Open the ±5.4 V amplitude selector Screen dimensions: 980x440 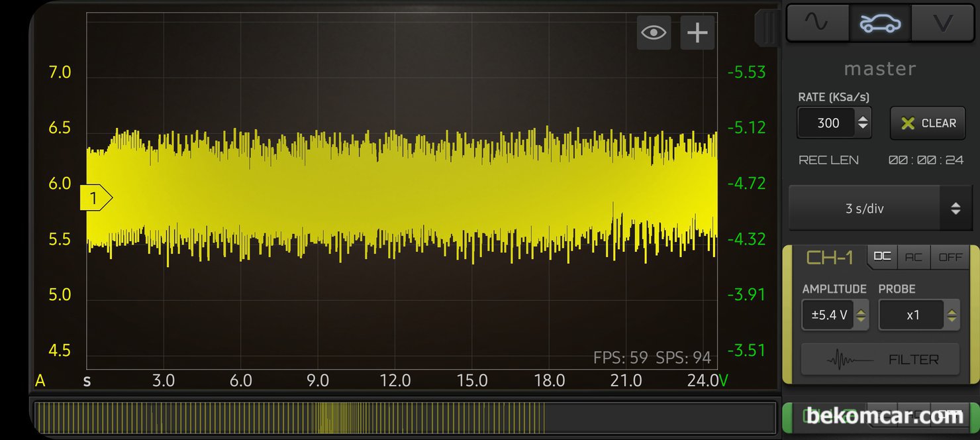835,315
